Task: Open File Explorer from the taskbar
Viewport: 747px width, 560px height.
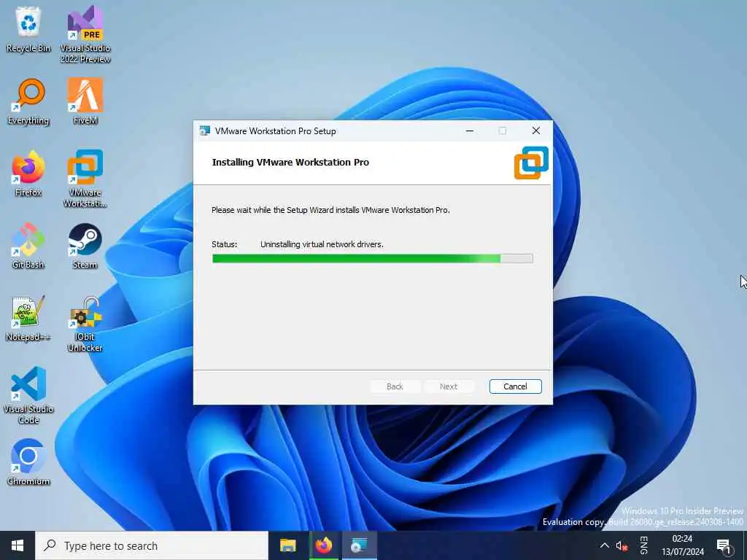Action: (x=287, y=545)
